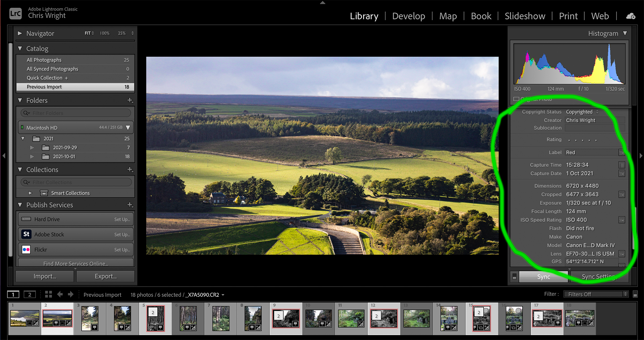Screen dimensions: 644x340
Task: Click the grid view icon in the filmstrip toolbar
Action: point(48,294)
